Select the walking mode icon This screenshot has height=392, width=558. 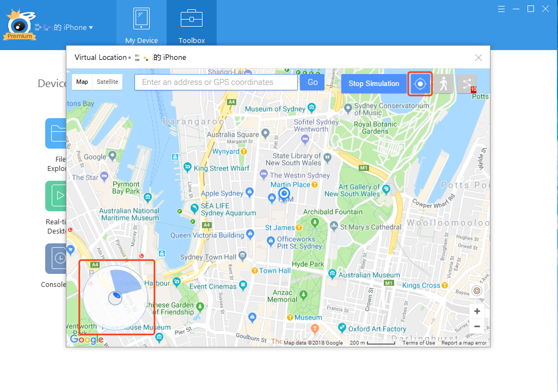coord(444,83)
